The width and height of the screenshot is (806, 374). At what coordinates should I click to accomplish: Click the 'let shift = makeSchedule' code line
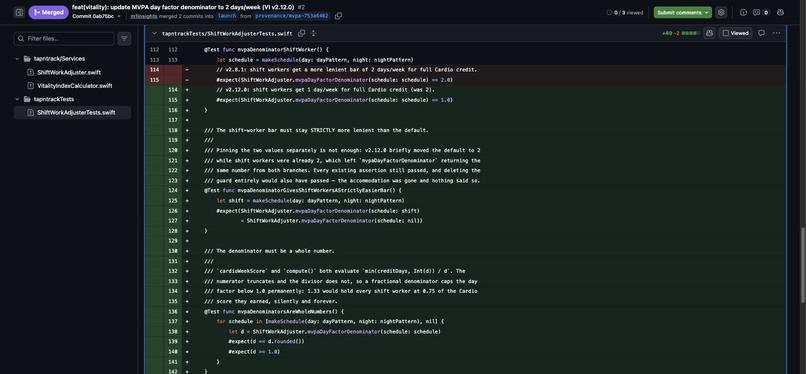tap(310, 200)
